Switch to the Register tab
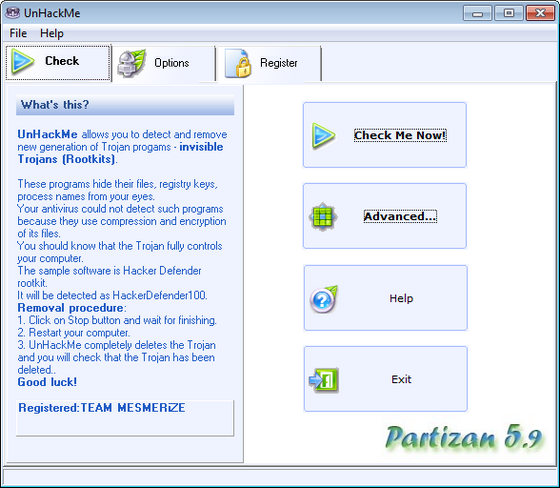 (269, 64)
